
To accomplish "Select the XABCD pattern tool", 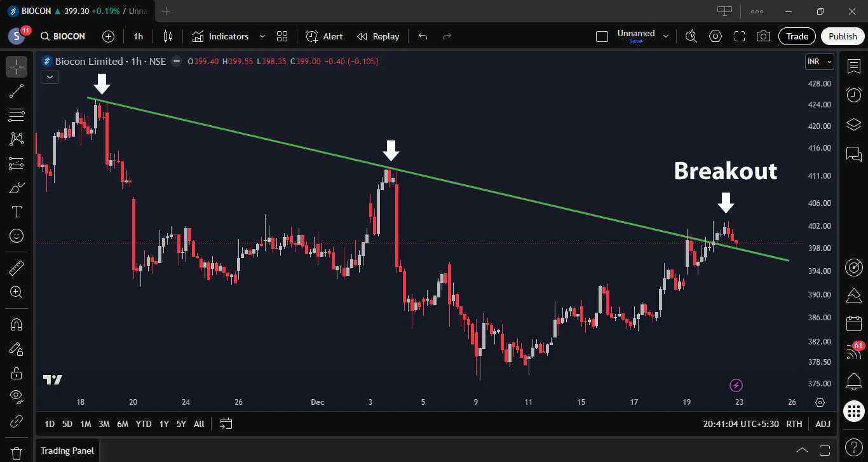I will 17,139.
